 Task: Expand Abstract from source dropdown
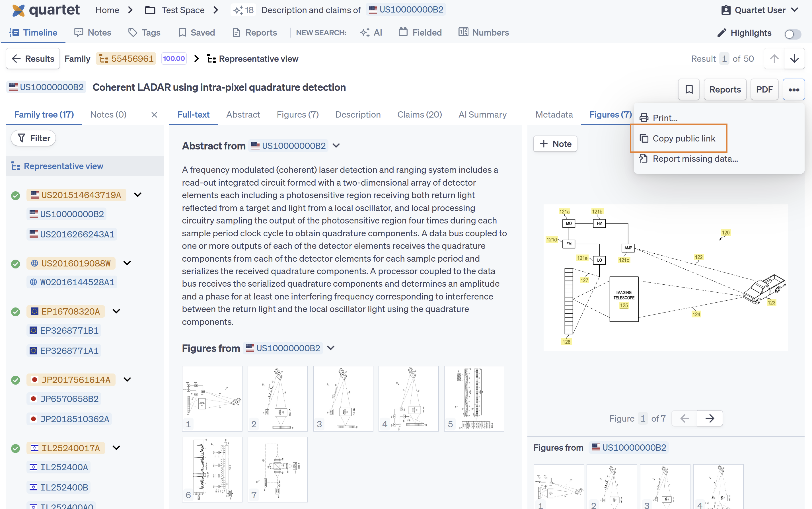336,146
